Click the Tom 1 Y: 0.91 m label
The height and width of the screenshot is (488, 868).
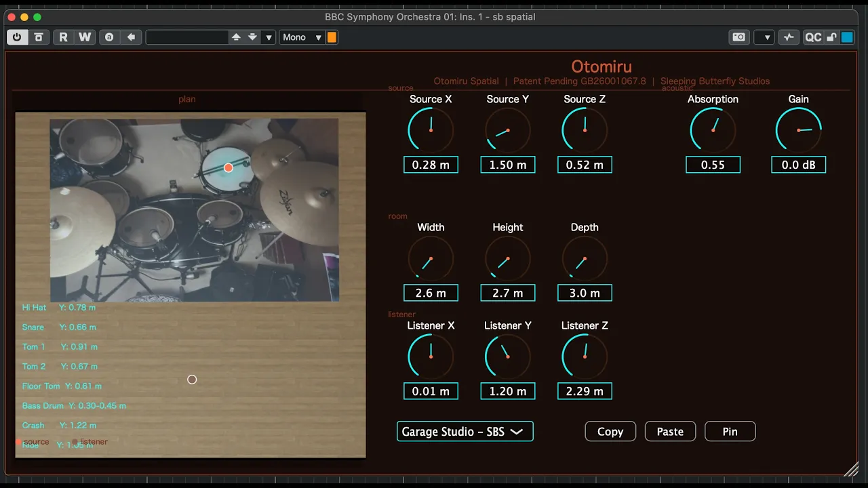point(60,346)
